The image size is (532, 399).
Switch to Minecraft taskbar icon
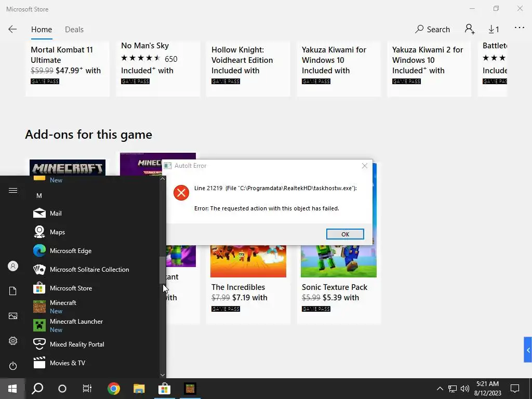[x=190, y=389]
